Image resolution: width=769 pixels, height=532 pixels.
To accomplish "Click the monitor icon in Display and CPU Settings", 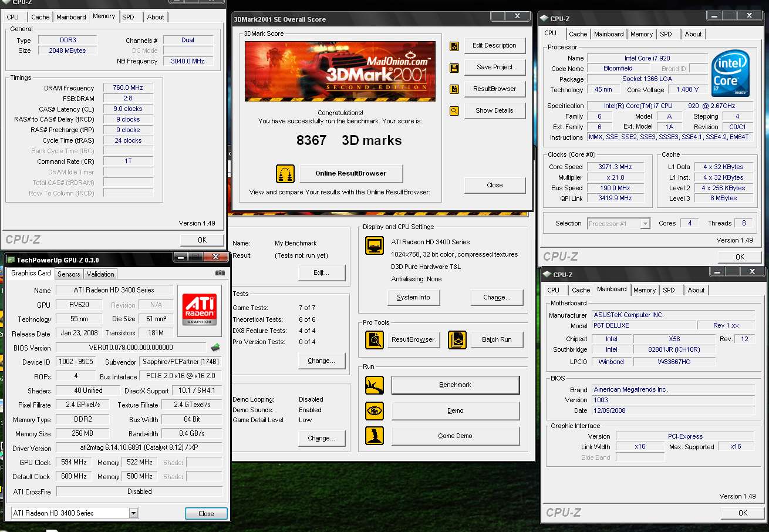I will pos(375,245).
